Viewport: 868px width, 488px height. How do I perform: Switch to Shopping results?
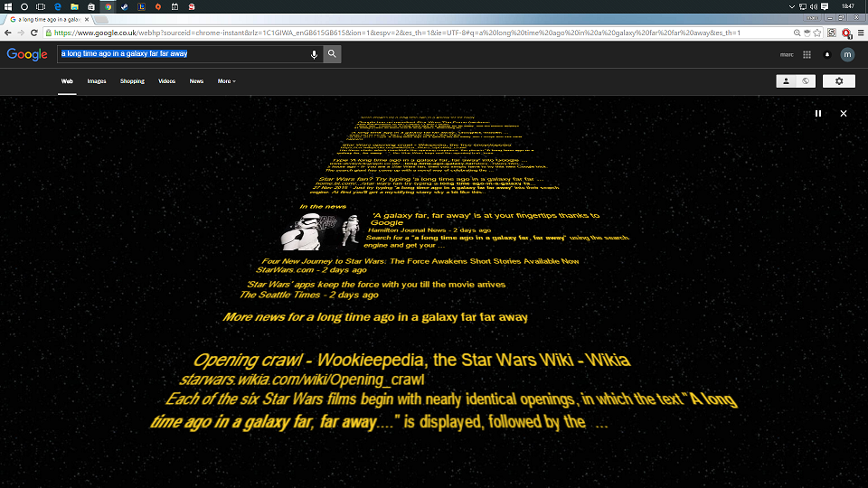(x=132, y=81)
